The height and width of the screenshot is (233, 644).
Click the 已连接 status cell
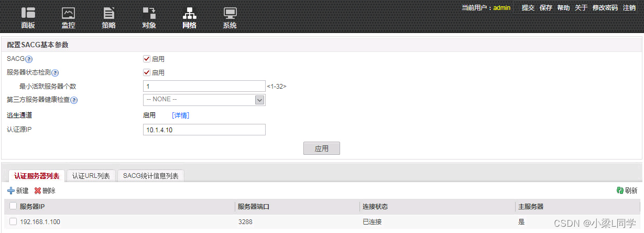point(373,222)
